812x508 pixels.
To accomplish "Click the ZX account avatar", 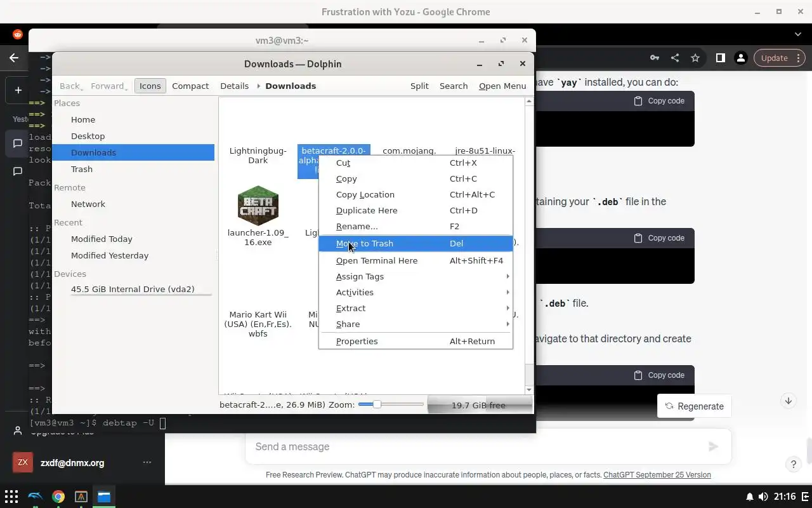I will 22,462.
